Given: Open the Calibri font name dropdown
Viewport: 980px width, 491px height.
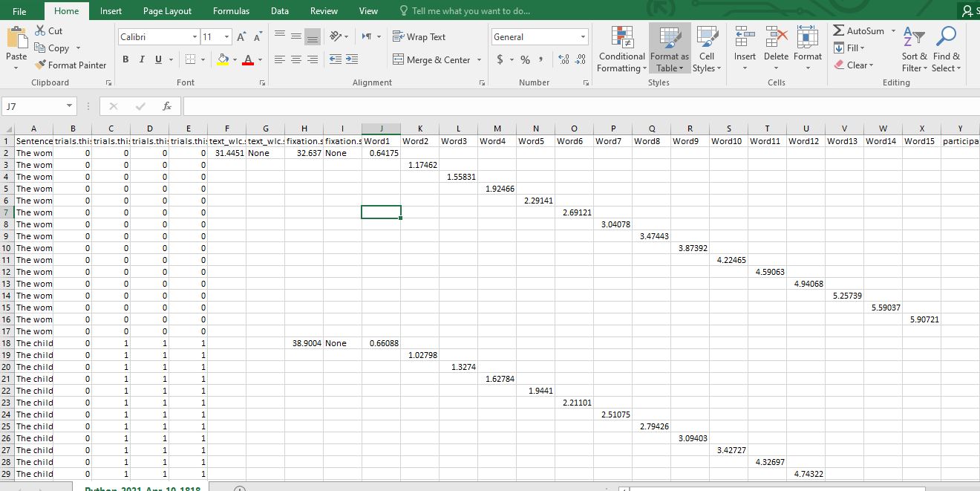Looking at the screenshot, I should (195, 37).
